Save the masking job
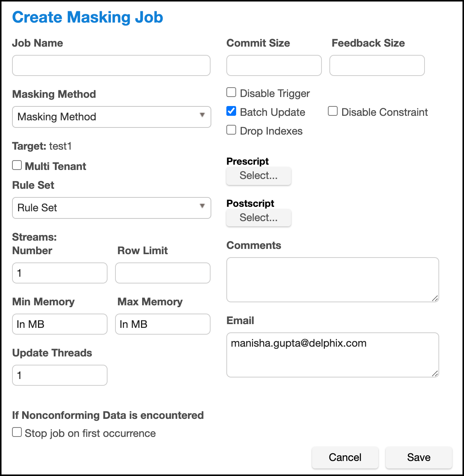 point(419,457)
